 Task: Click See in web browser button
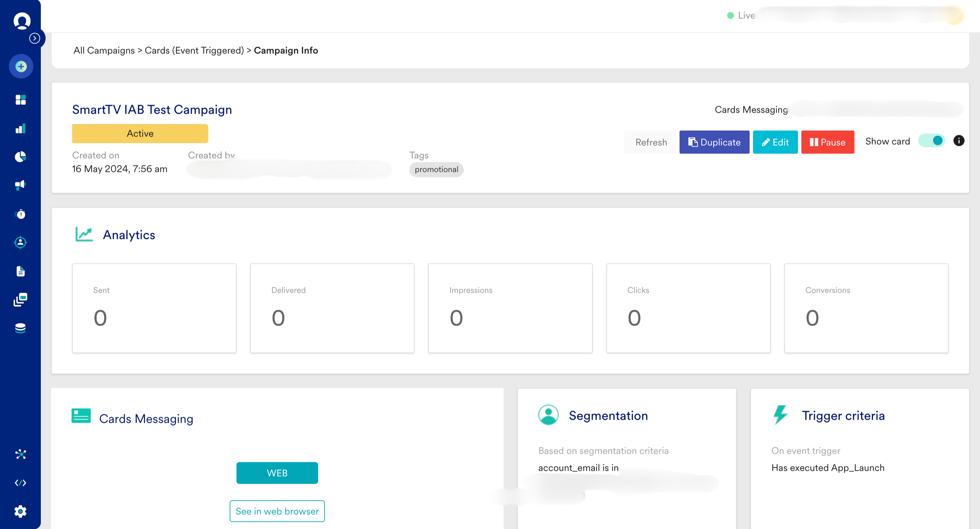277,511
